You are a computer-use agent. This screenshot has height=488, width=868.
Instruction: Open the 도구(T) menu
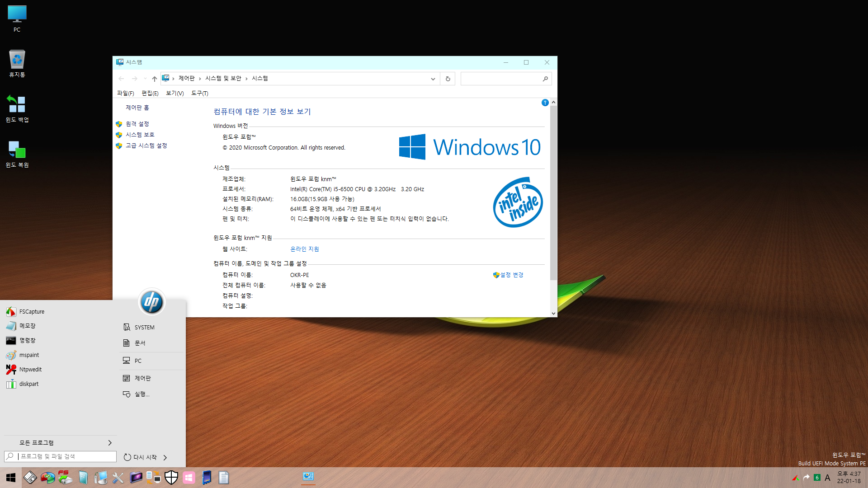click(200, 93)
